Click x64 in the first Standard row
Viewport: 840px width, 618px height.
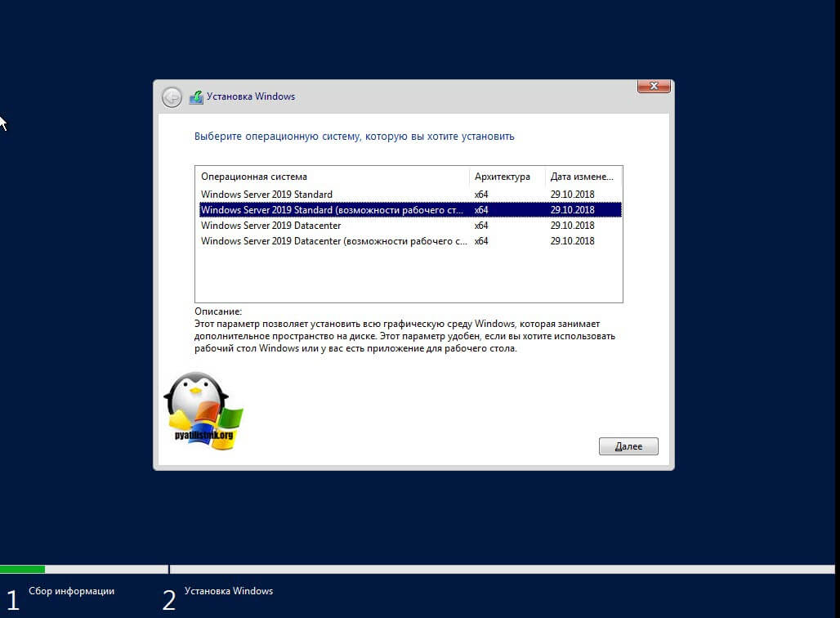click(x=481, y=194)
